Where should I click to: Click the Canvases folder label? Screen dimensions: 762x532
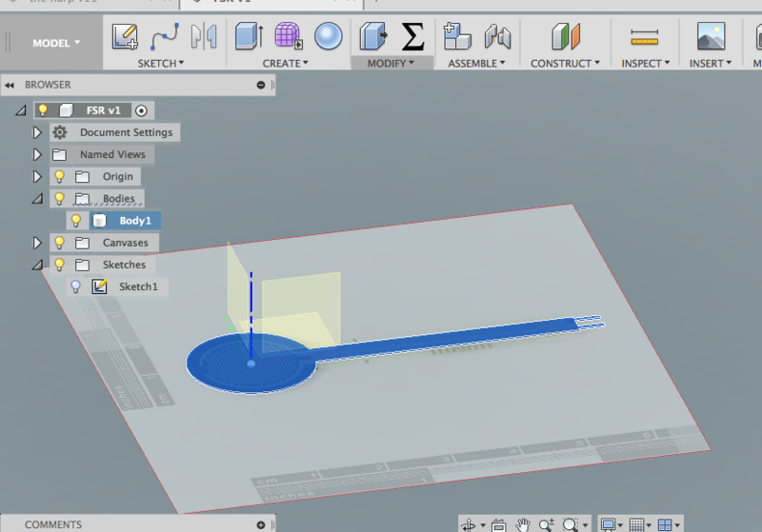(x=126, y=243)
